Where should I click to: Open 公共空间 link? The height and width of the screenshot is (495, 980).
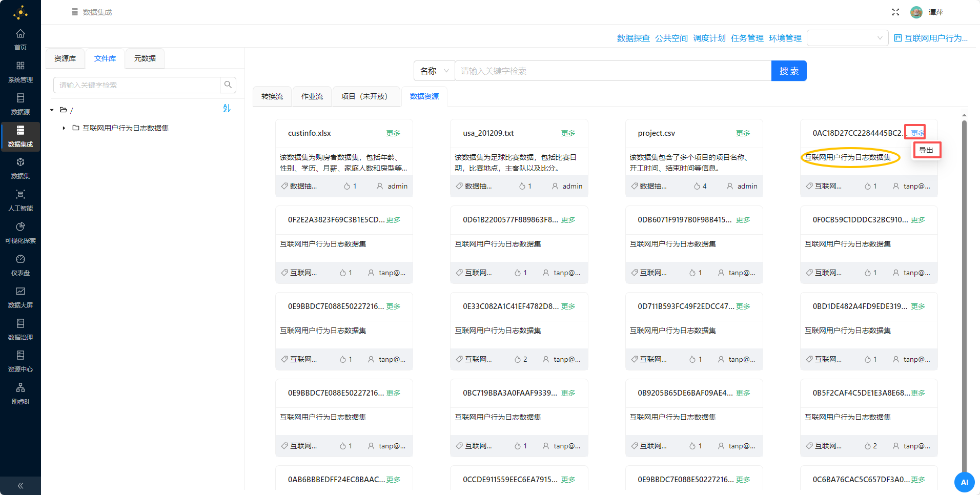click(x=671, y=38)
